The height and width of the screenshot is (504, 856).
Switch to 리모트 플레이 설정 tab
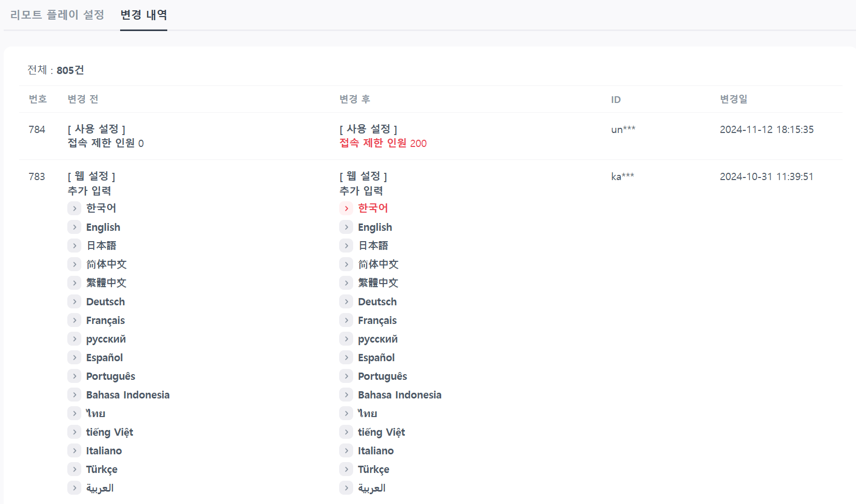coord(57,15)
